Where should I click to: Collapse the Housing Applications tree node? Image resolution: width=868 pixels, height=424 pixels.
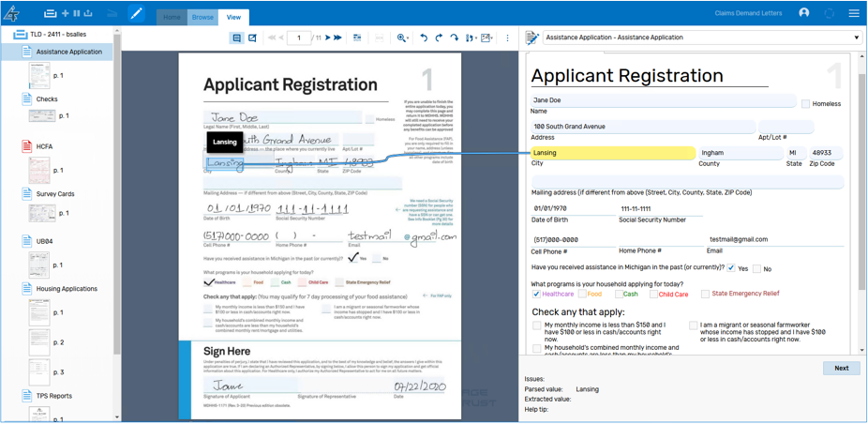[26, 289]
